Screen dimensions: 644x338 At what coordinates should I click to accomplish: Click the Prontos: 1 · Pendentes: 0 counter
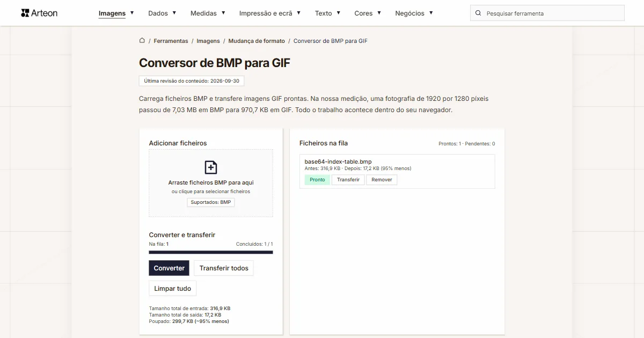[467, 144]
